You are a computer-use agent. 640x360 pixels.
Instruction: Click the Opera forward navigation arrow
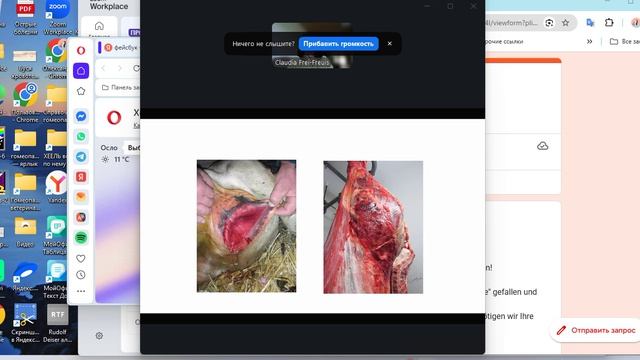120,68
